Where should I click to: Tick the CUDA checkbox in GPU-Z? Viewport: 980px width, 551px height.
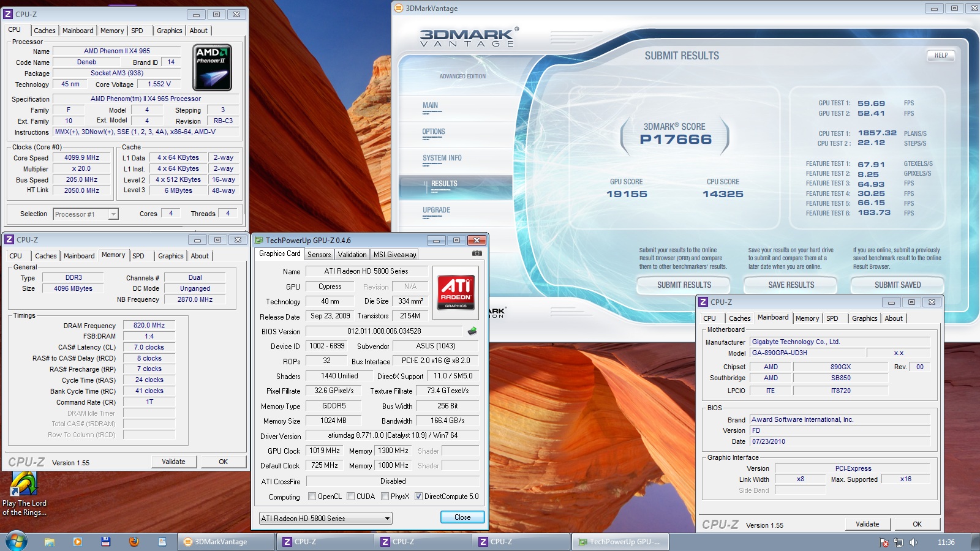[x=351, y=497]
